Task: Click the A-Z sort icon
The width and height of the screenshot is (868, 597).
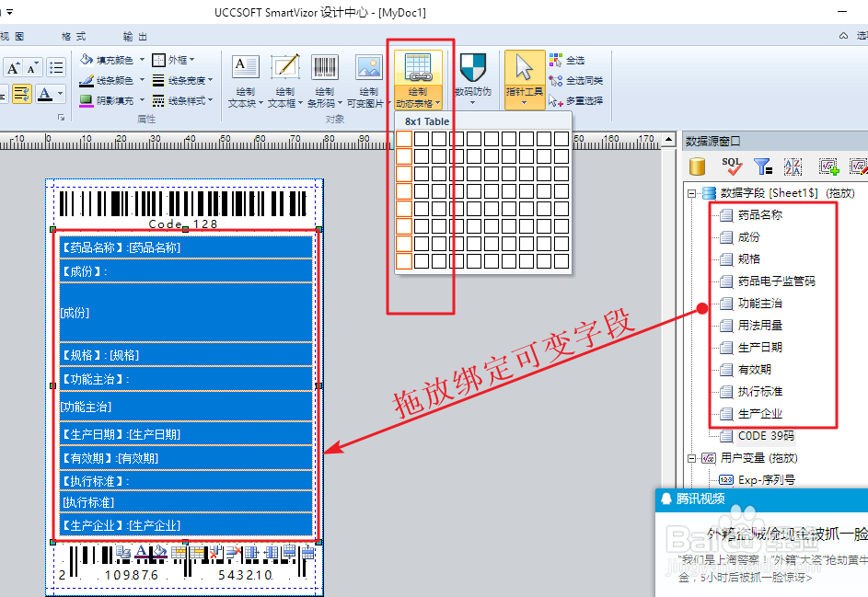Action: tap(793, 166)
